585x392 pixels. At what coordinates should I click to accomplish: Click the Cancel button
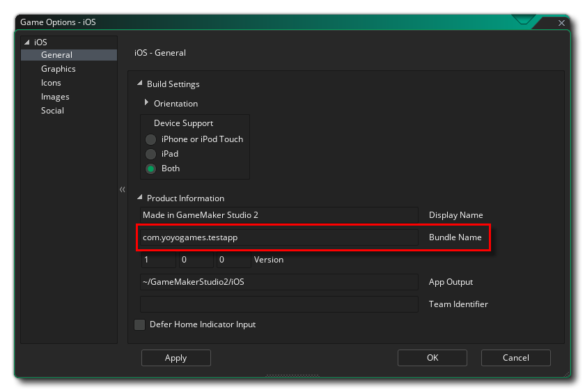[x=515, y=358]
